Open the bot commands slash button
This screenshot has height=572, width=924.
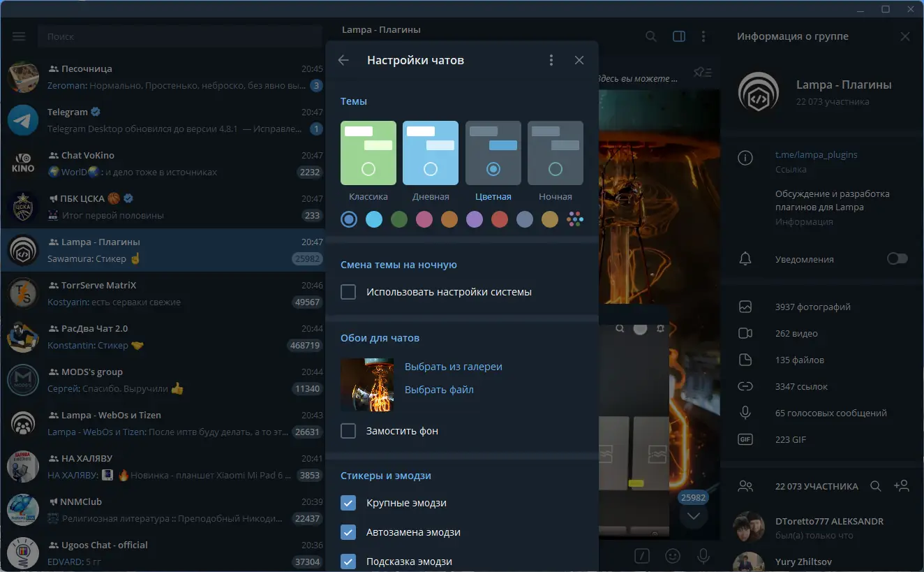click(x=642, y=556)
